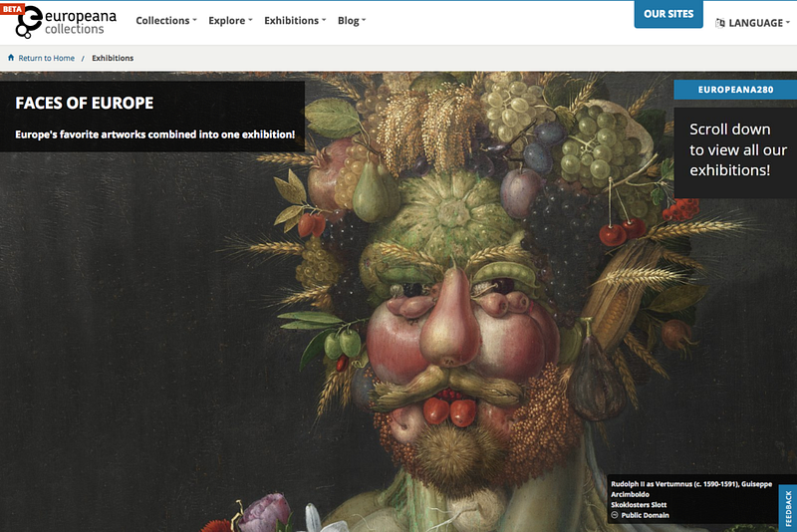Open the EUROPEANA280 label
The width and height of the screenshot is (797, 532).
coord(735,90)
